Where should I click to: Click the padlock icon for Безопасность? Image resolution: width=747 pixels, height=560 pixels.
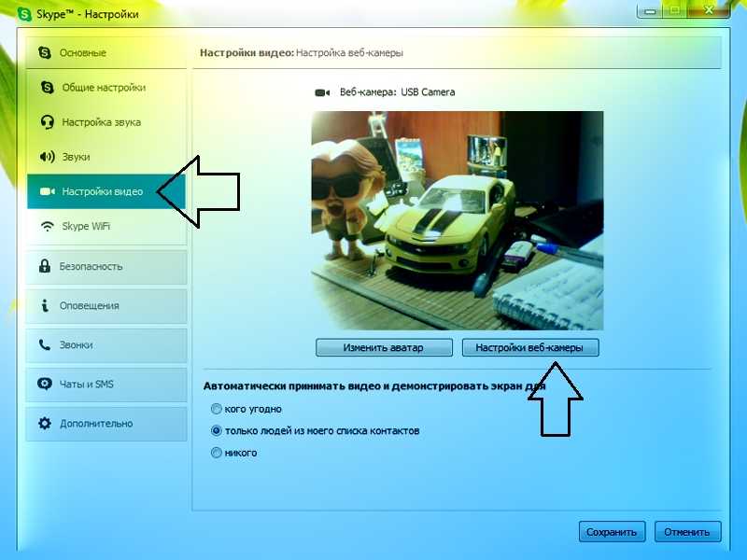click(44, 266)
